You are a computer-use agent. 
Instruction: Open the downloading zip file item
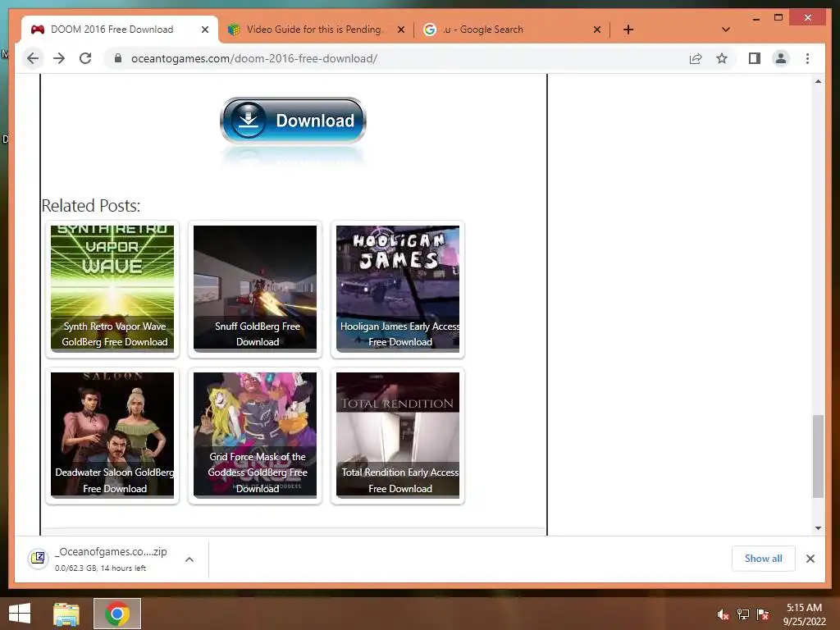(111, 559)
